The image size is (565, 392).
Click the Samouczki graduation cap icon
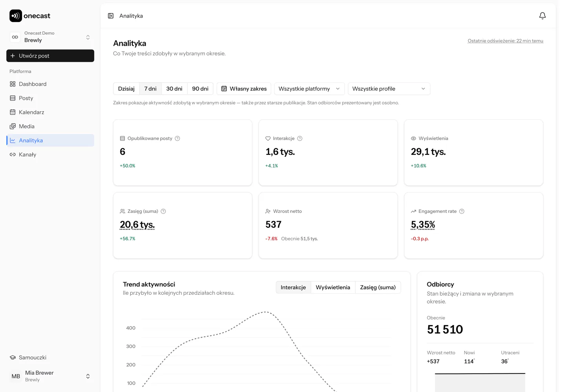point(13,358)
